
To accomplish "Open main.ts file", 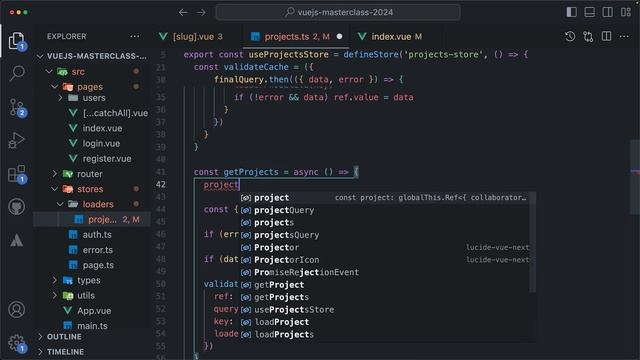I will click(92, 326).
